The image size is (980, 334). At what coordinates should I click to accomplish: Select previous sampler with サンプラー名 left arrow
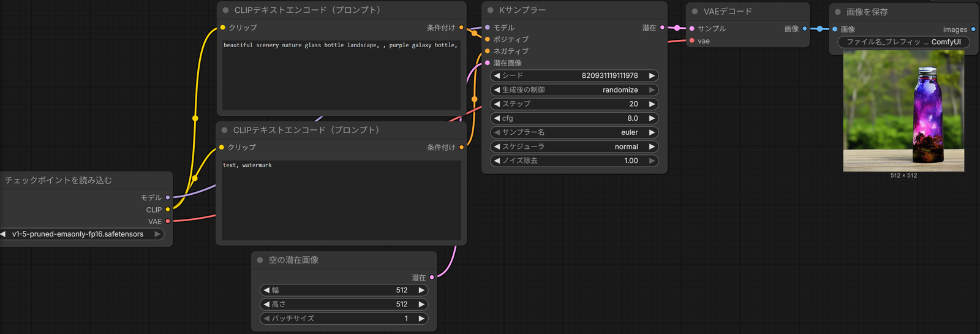click(x=497, y=132)
